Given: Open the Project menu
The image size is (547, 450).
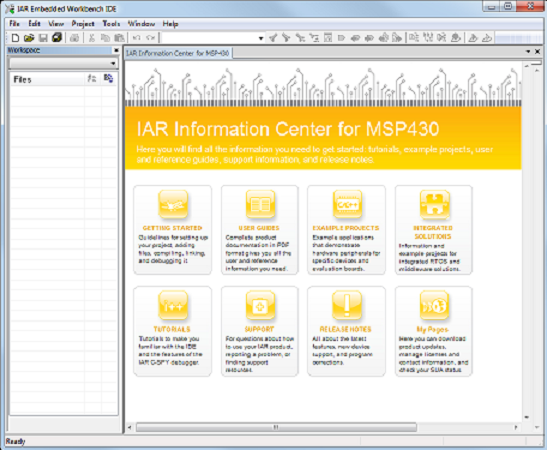Looking at the screenshot, I should point(83,24).
